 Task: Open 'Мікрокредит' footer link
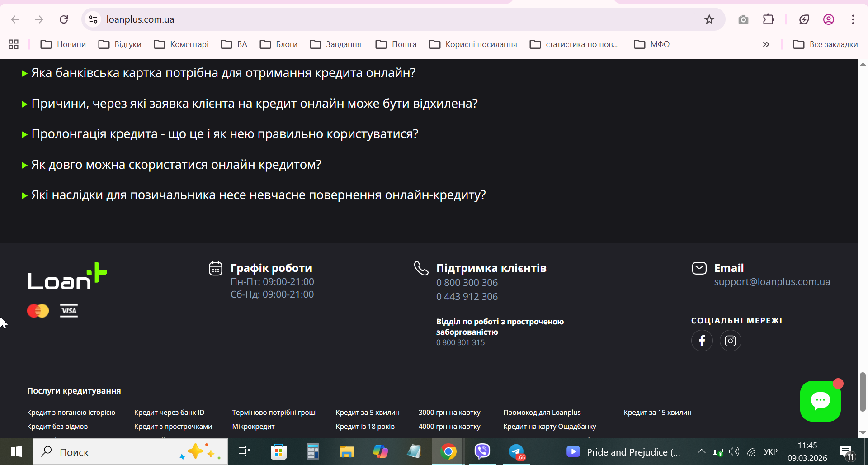click(x=253, y=427)
